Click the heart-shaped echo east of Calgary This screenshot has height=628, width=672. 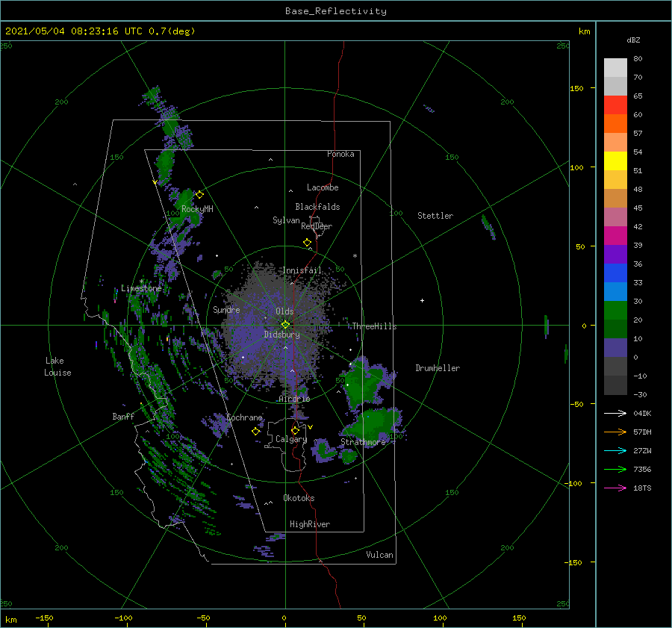point(324,450)
